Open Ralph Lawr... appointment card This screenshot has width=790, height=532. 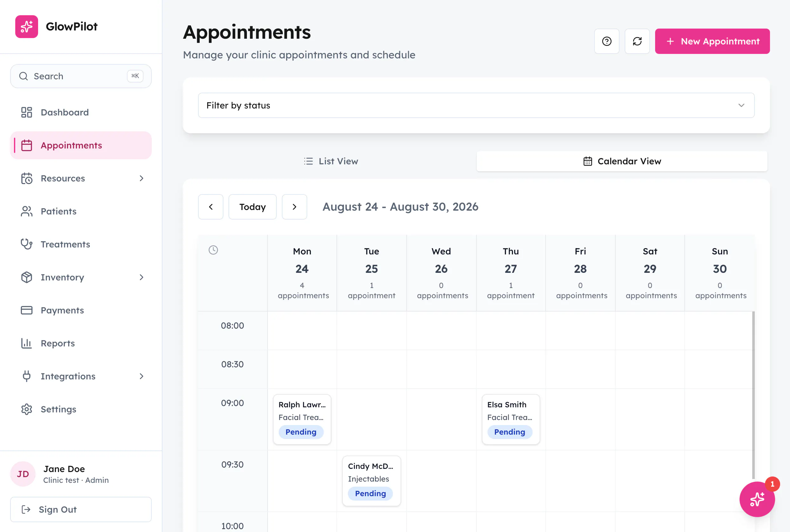coord(302,419)
